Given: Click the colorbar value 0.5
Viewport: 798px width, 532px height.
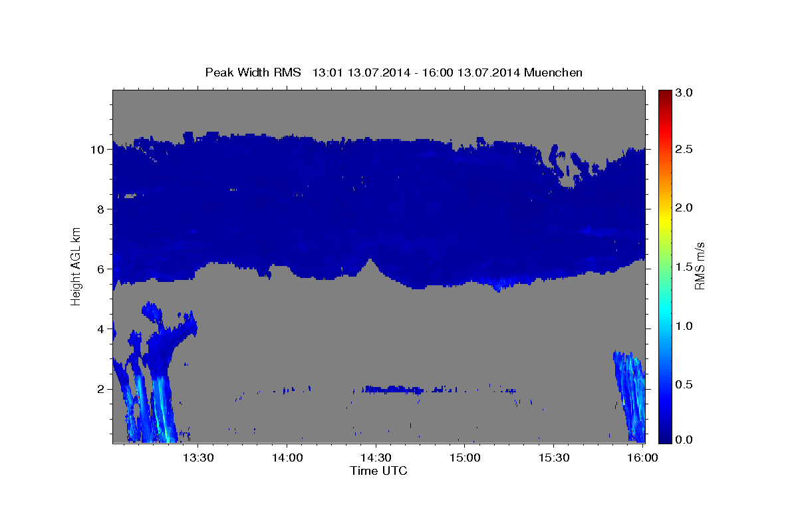Looking at the screenshot, I should pos(684,384).
